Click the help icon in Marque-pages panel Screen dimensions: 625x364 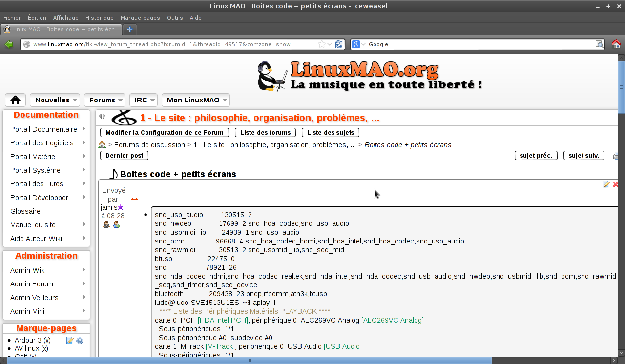tap(80, 341)
